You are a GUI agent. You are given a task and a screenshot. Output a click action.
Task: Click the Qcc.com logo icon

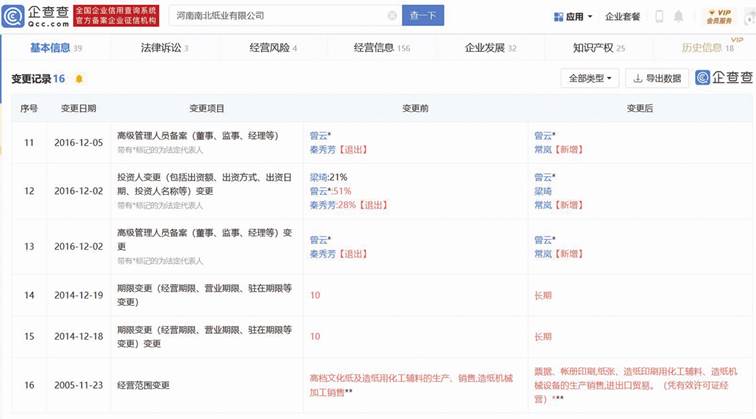click(x=14, y=16)
